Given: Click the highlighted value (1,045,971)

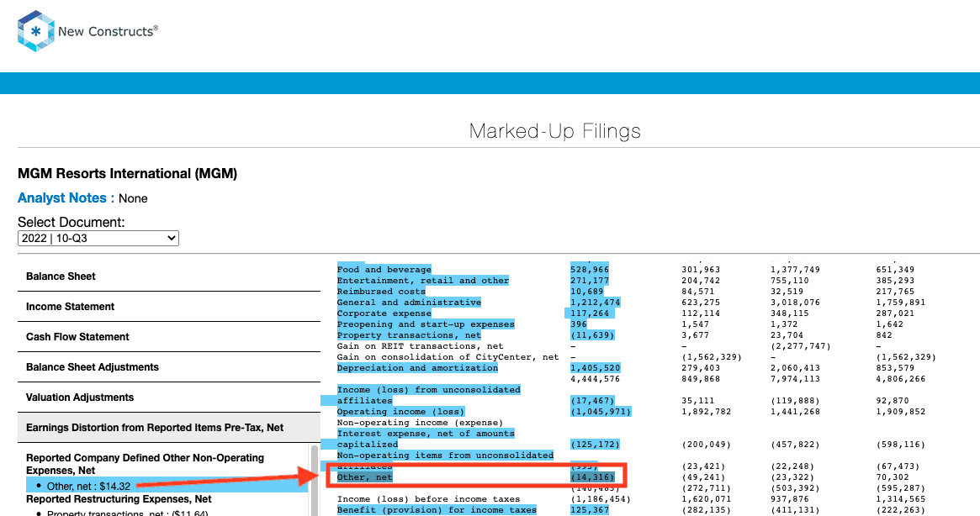Looking at the screenshot, I should pyautogui.click(x=601, y=412).
